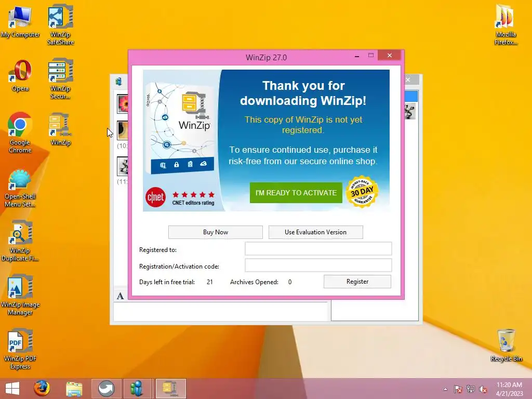Click font A icon in background window
The image size is (532, 399).
point(120,296)
